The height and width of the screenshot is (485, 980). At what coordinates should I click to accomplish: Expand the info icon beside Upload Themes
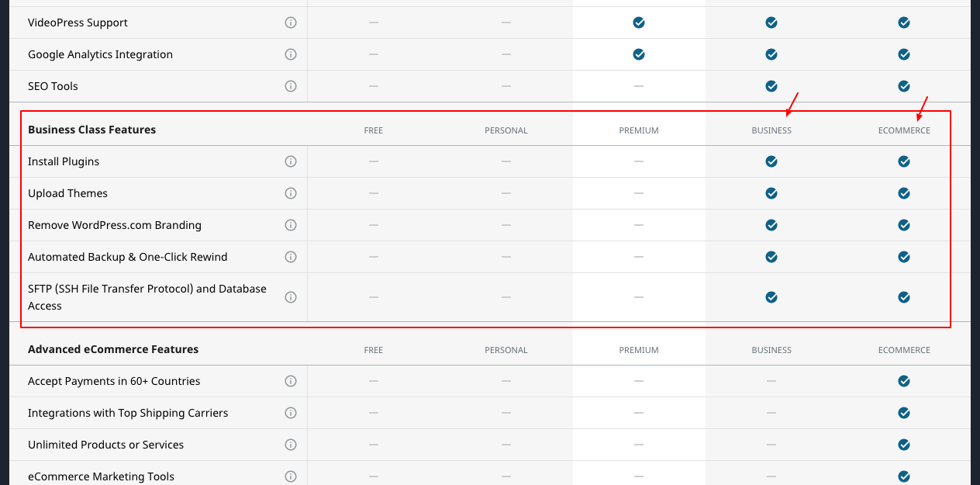pyautogui.click(x=291, y=193)
